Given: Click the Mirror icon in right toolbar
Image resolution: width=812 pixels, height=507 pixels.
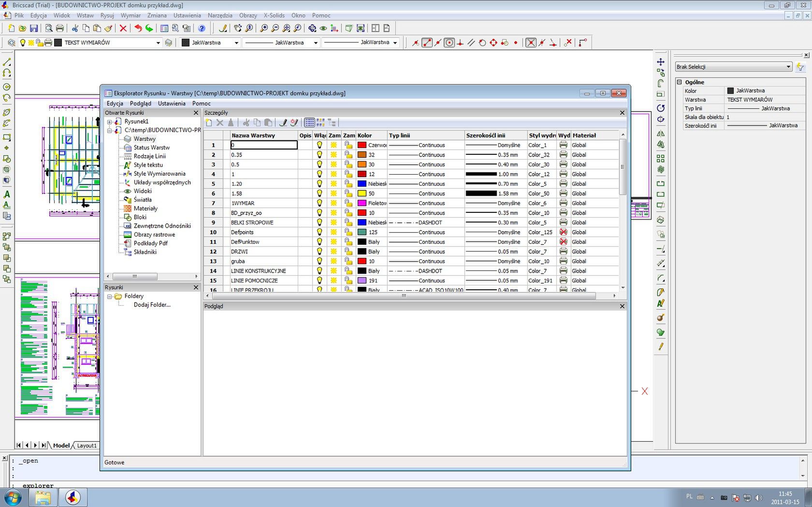Looking at the screenshot, I should [x=661, y=134].
